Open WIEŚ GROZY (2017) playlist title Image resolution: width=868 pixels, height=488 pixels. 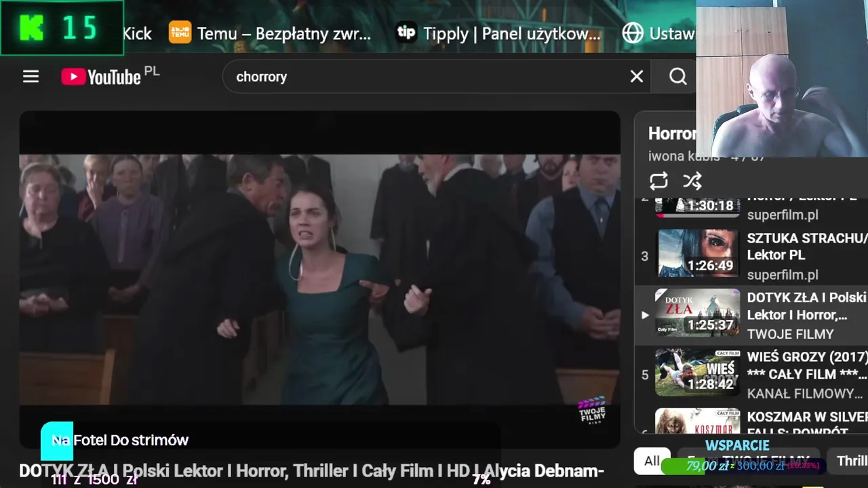click(807, 365)
